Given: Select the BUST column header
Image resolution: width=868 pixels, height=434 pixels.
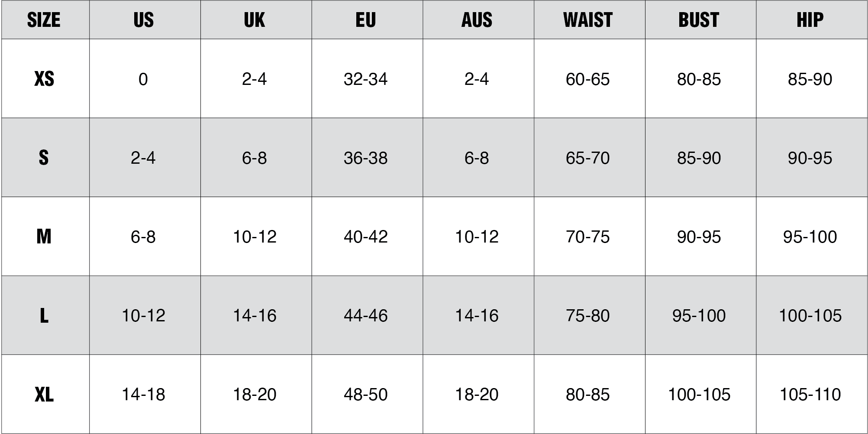Looking at the screenshot, I should [699, 20].
